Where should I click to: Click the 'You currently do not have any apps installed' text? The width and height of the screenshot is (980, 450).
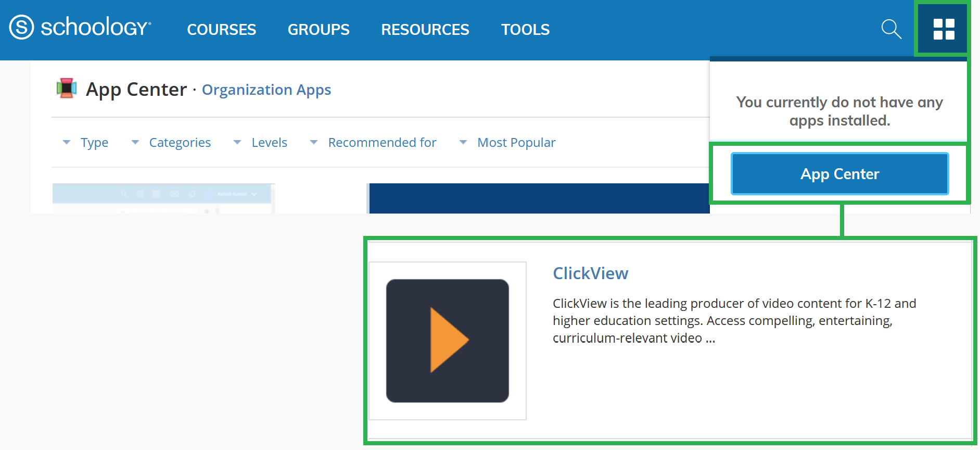click(839, 111)
